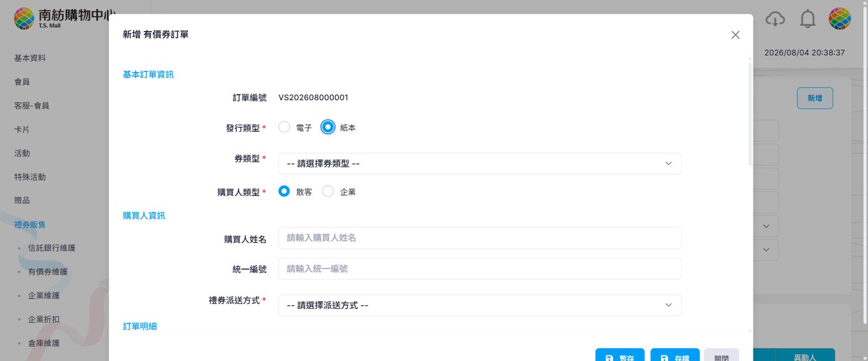
Task: Open 會員 in the sidebar
Action: pyautogui.click(x=22, y=82)
